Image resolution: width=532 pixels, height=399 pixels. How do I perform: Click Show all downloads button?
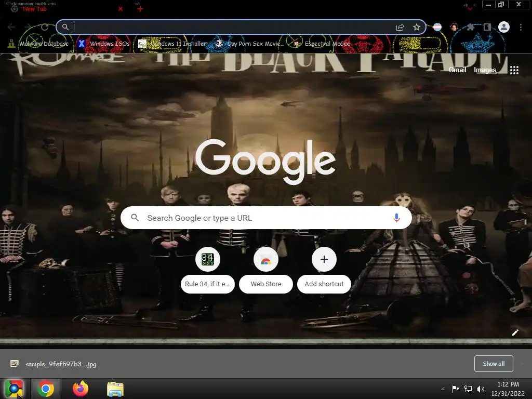494,364
